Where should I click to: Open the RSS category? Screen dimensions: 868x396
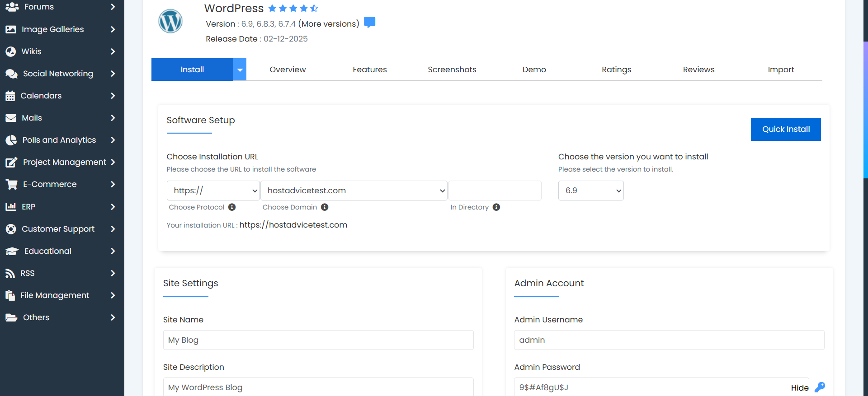(x=62, y=273)
